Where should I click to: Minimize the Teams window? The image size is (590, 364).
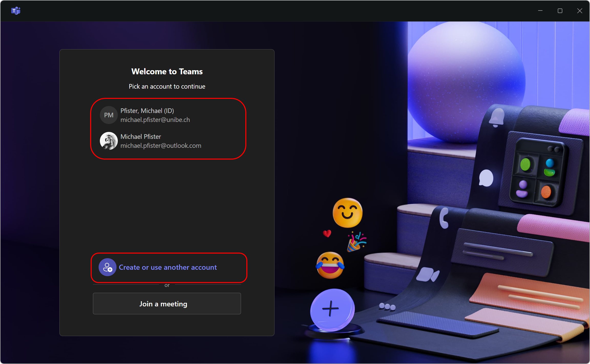[x=540, y=11]
